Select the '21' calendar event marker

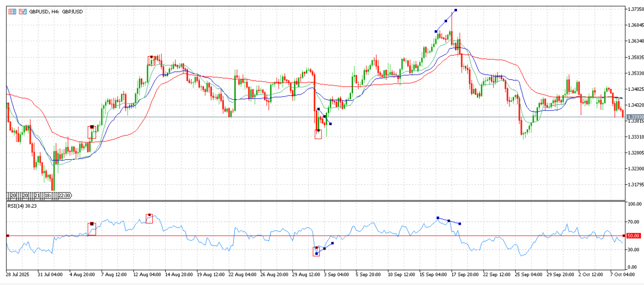(x=37, y=196)
